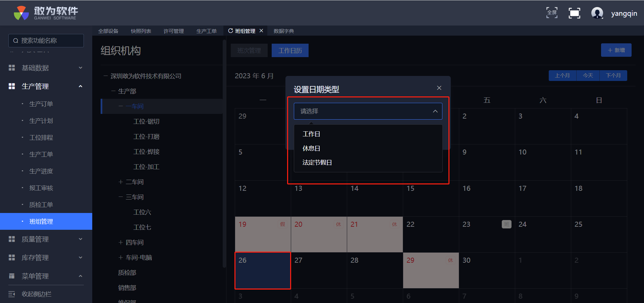Collapse the 菜单管理 menu chevron
Screen dimensions: 644x303
click(x=80, y=276)
